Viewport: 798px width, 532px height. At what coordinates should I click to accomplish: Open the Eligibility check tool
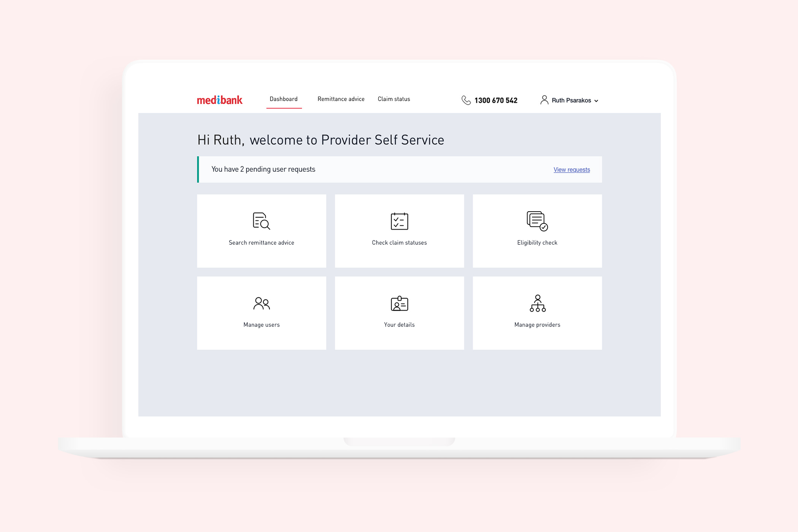pyautogui.click(x=536, y=231)
